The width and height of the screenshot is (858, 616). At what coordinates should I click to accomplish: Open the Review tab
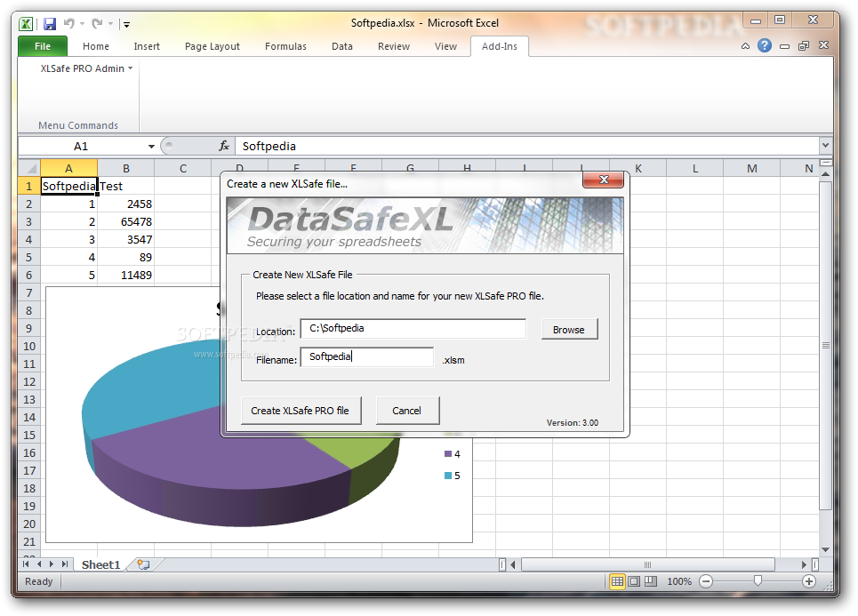[393, 46]
